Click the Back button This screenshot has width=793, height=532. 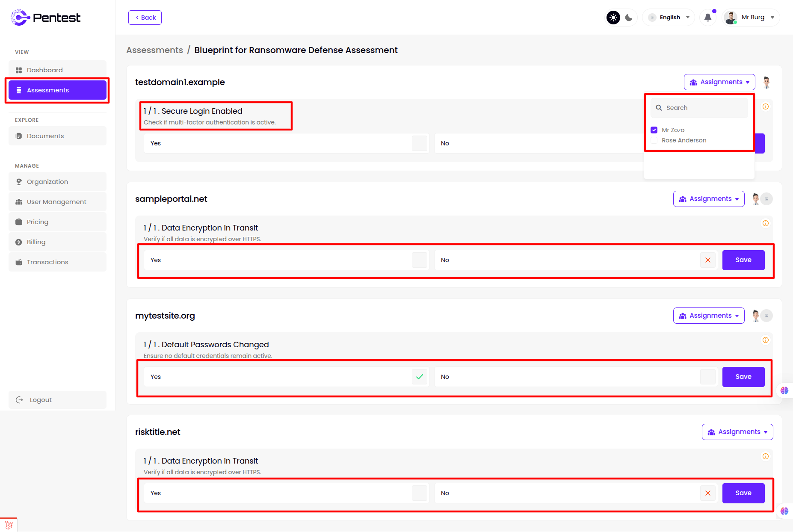tap(145, 18)
